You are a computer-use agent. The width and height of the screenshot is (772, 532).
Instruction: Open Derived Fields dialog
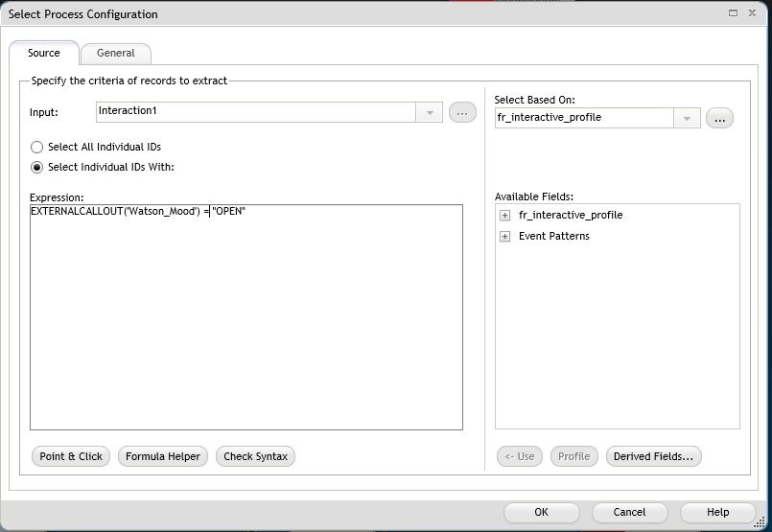tap(653, 456)
